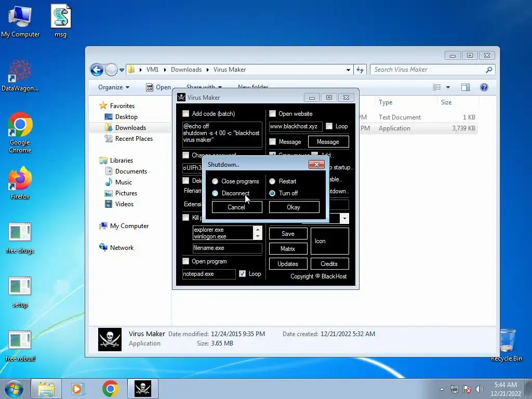Launch the Google Chrome desktop shortcut

click(20, 132)
